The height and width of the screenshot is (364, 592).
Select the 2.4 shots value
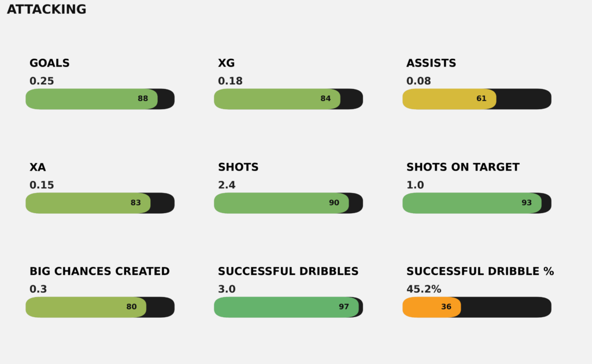(x=227, y=185)
